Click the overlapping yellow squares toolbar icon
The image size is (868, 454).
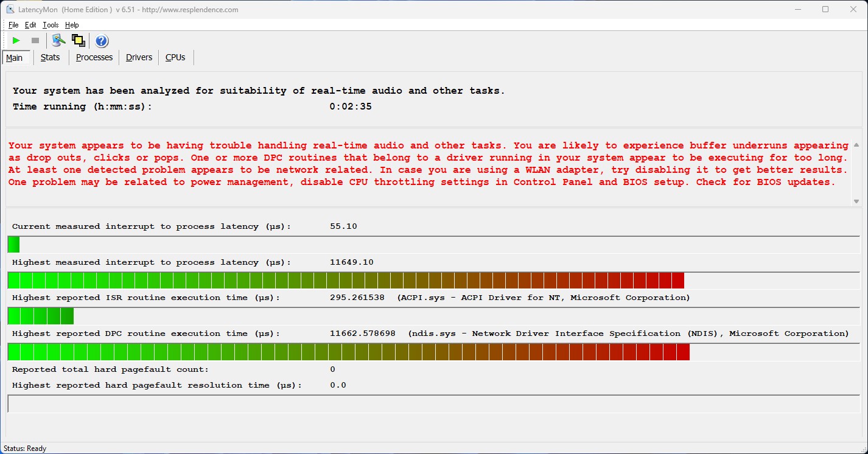coord(78,41)
